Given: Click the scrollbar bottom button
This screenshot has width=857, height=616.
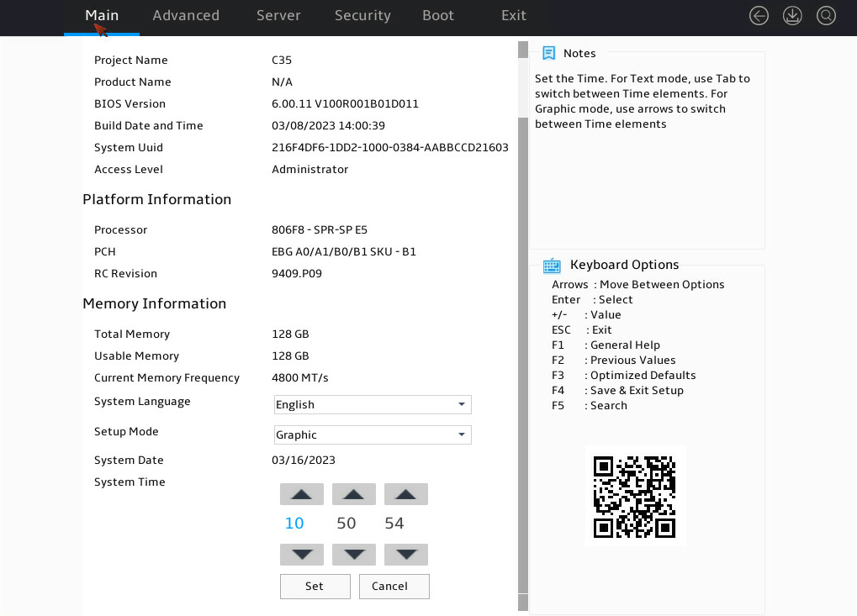Looking at the screenshot, I should [x=522, y=603].
